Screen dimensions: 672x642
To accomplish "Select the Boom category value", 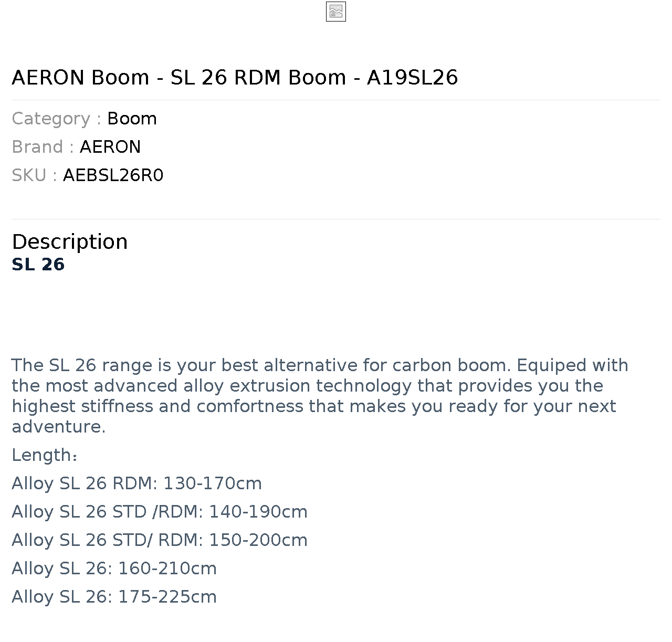I will (132, 119).
